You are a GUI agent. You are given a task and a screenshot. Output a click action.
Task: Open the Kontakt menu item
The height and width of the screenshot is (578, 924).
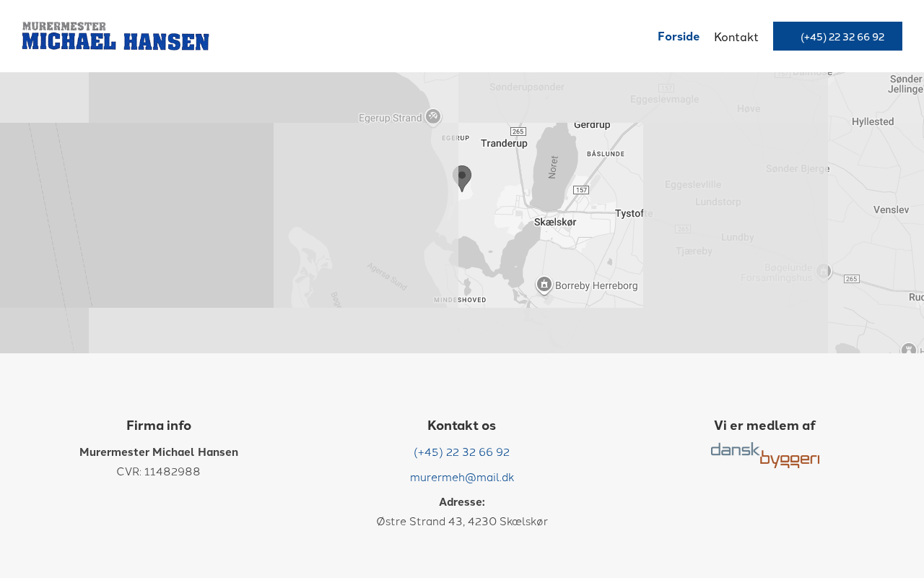pos(736,37)
